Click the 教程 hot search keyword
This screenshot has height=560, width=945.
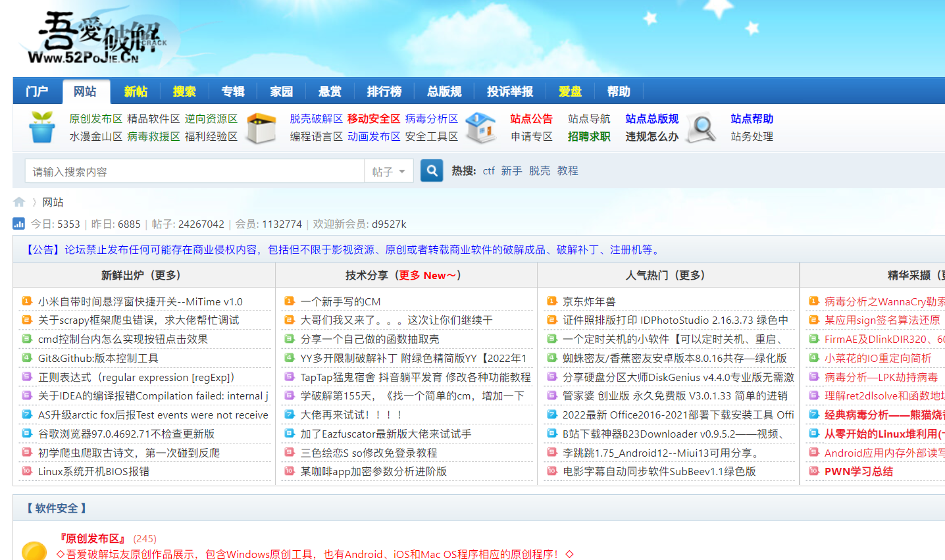(568, 170)
